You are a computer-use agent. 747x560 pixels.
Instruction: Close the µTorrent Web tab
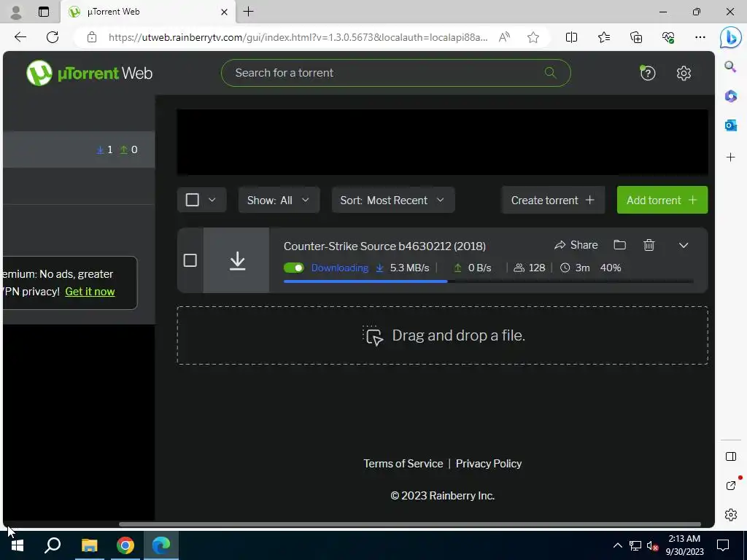225,12
